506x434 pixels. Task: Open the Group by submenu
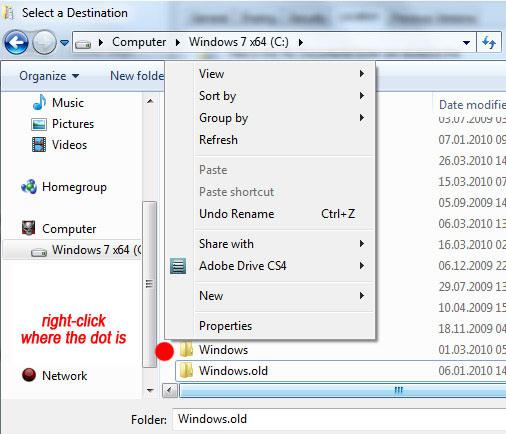271,118
